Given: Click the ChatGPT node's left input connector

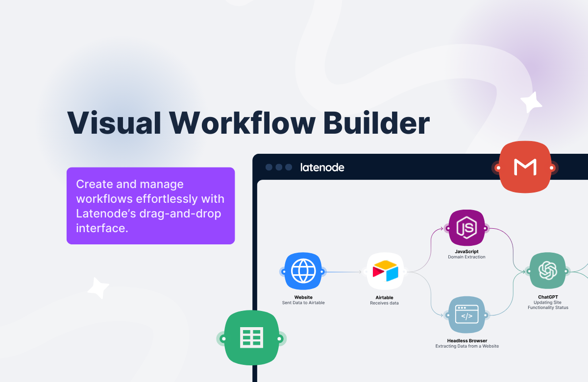Looking at the screenshot, I should [529, 271].
